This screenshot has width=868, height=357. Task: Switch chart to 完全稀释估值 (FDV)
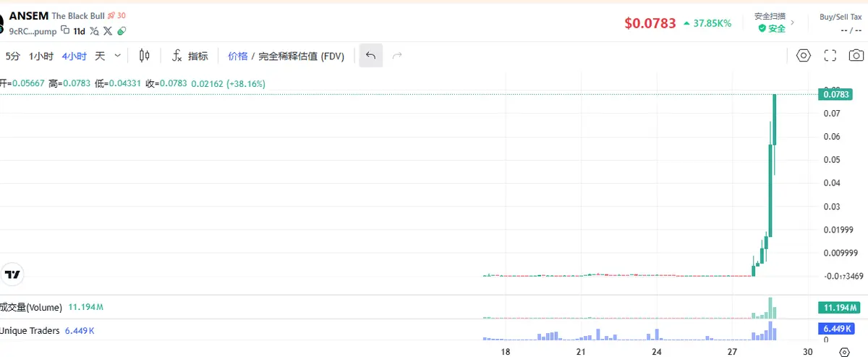tap(301, 56)
